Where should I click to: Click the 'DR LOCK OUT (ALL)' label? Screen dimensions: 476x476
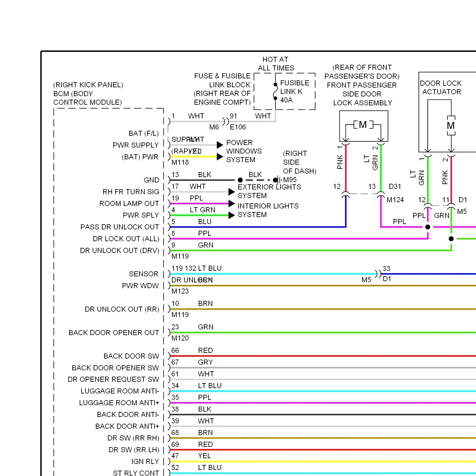click(x=126, y=239)
